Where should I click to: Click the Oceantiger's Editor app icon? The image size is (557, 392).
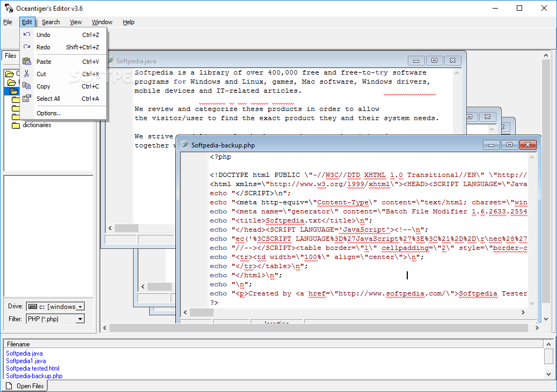coord(9,8)
